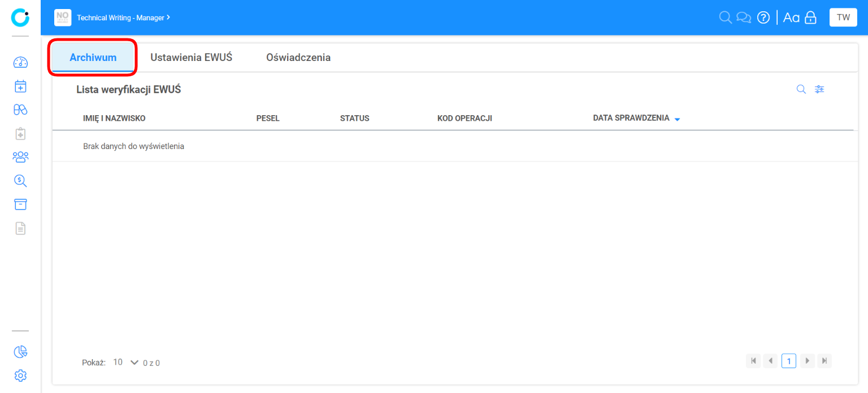
Task: Sort by PESEL column header
Action: click(268, 119)
